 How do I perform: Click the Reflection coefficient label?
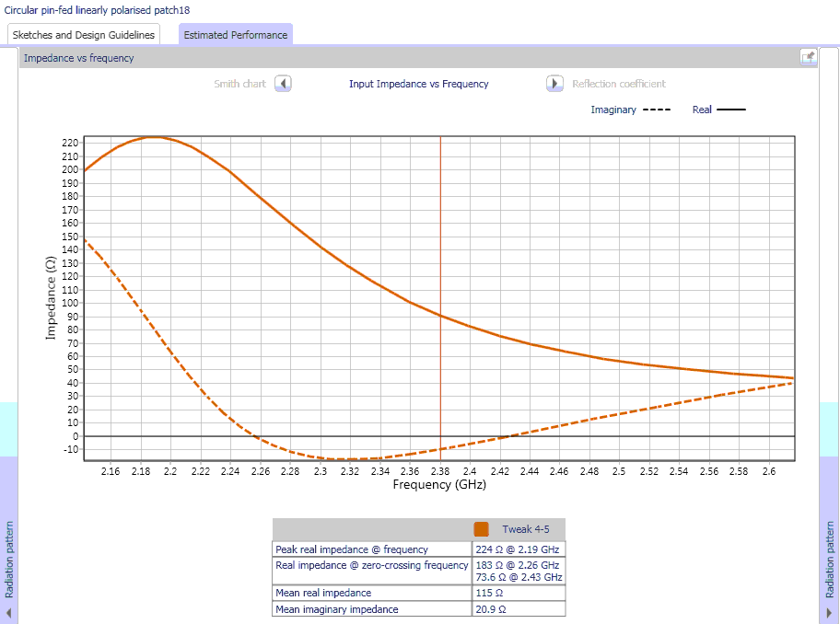pyautogui.click(x=618, y=84)
